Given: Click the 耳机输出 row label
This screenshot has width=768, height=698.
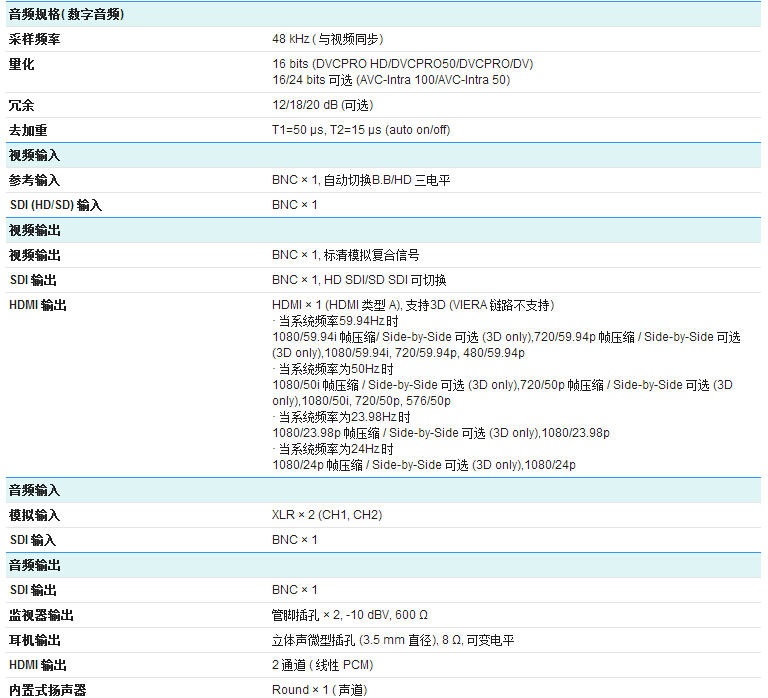Looking at the screenshot, I should 35,640.
